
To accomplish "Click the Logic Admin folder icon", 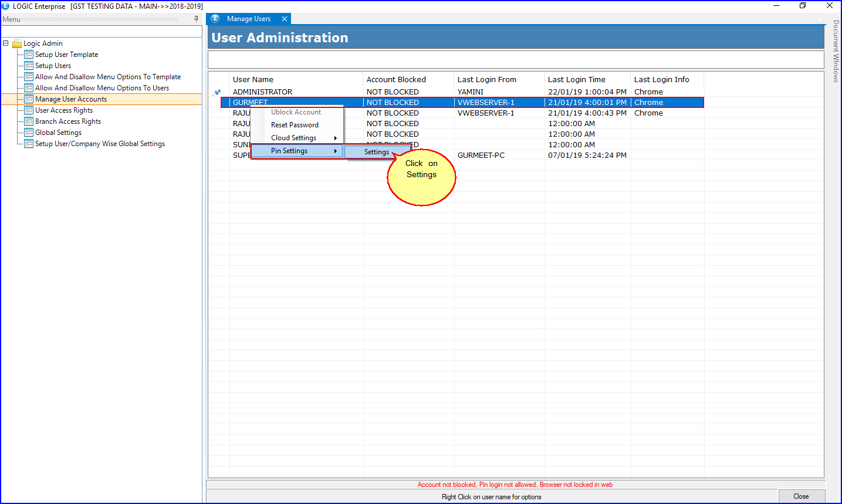I will click(17, 43).
